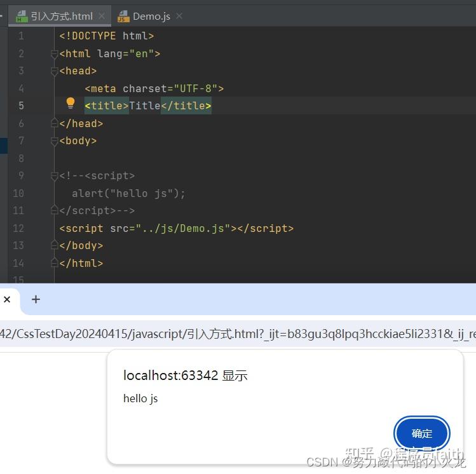Viewport: 476px width, 474px height.
Task: Click the closing html fold marker on line 14
Action: coord(55,262)
